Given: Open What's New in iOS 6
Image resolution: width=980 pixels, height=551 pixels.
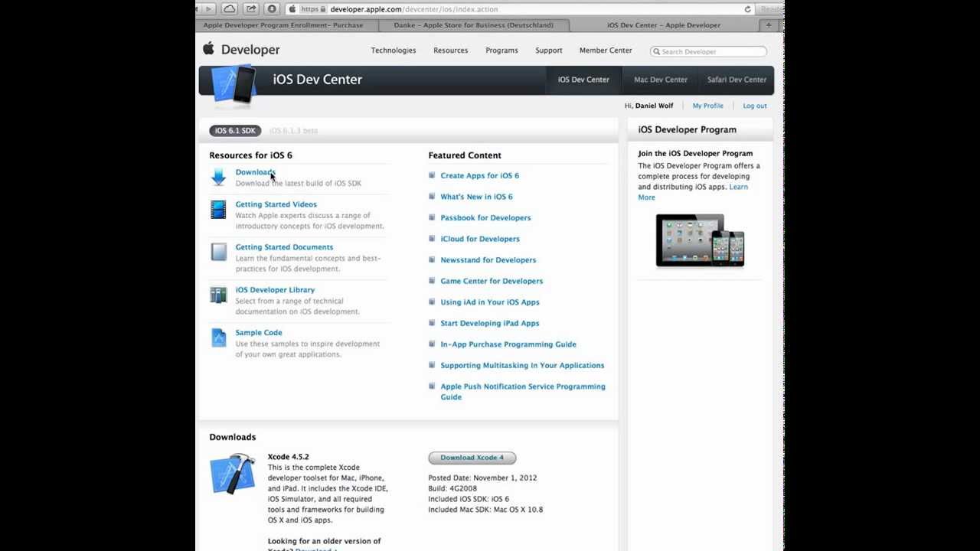Looking at the screenshot, I should coord(476,197).
